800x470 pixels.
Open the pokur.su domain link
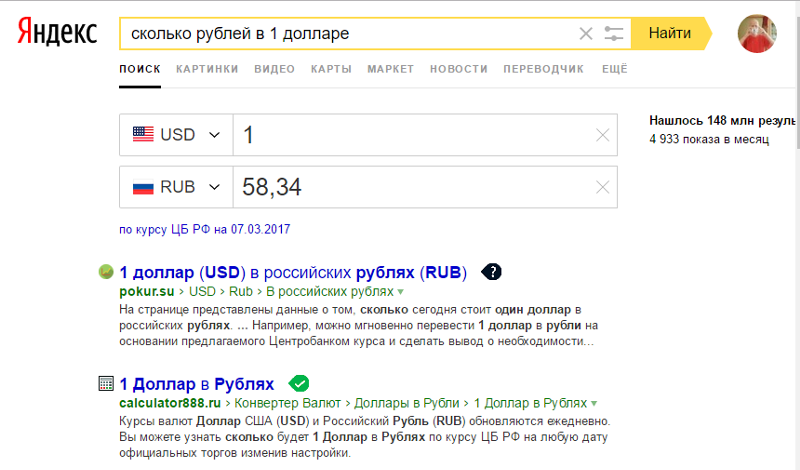pos(146,291)
